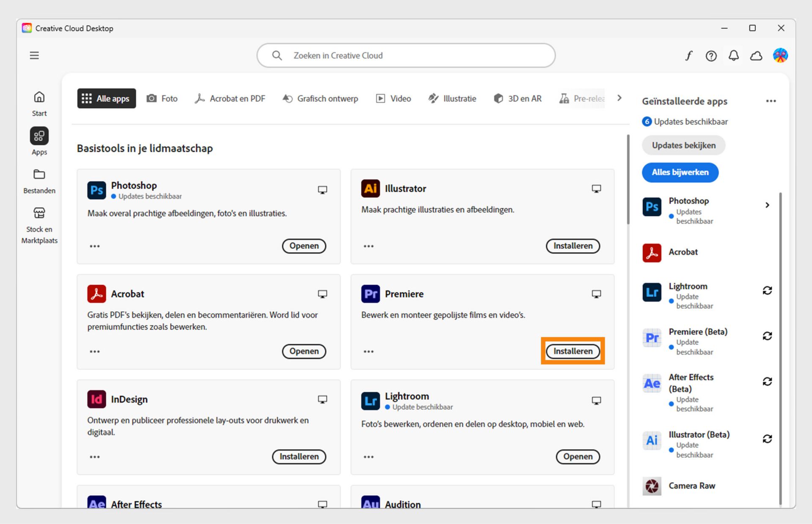The width and height of the screenshot is (812, 524).
Task: Open the hamburger menu
Action: (x=34, y=55)
